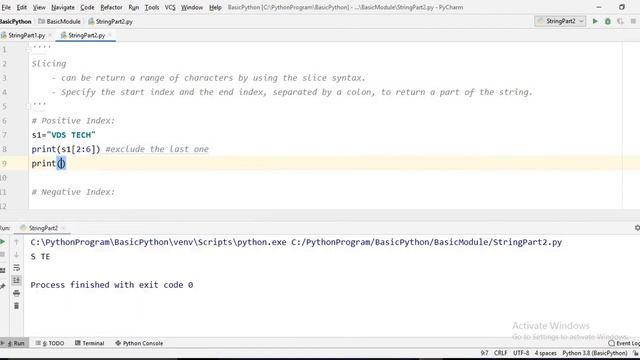This screenshot has width=640, height=360.
Task: Open the Edit menu
Action: 22,7
